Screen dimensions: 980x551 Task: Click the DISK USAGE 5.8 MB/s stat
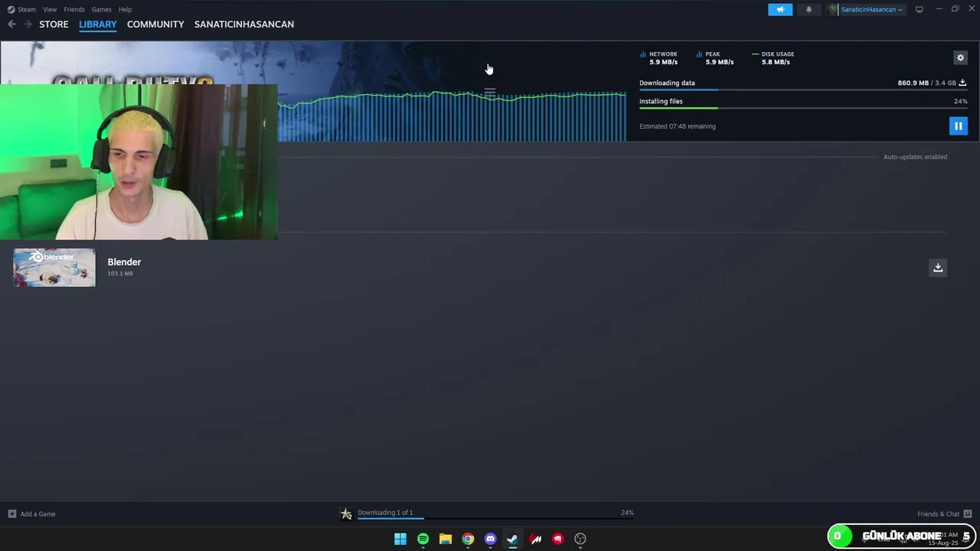point(773,58)
